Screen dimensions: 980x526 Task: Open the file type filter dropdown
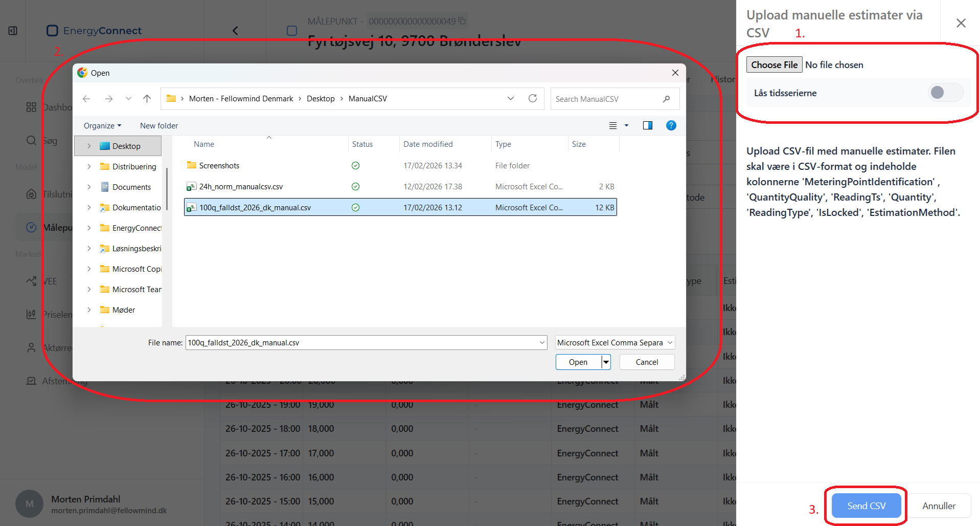click(x=615, y=342)
